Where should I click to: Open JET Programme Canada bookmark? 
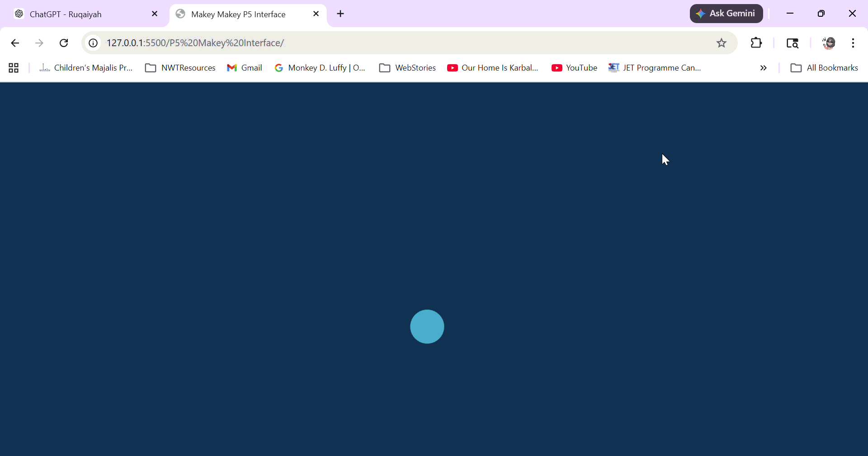tap(655, 68)
